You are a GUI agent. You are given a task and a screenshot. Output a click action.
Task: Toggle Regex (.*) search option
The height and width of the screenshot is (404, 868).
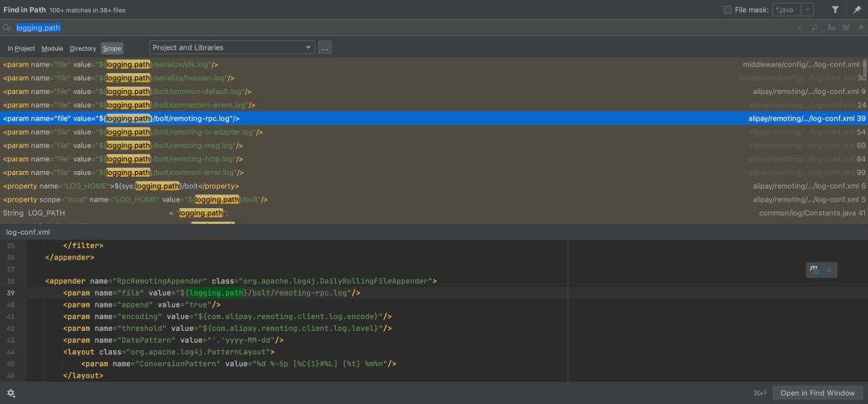pos(860,27)
